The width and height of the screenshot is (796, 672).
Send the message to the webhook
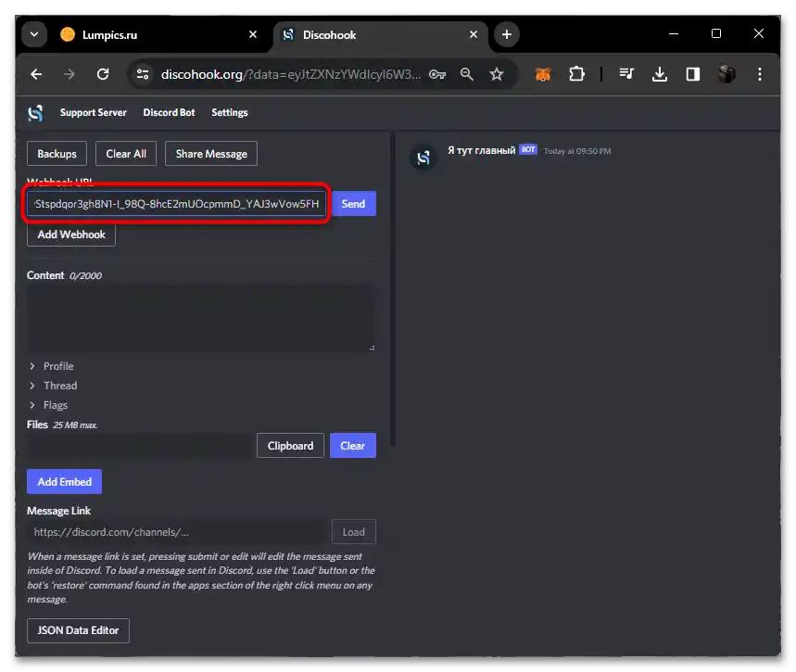click(353, 204)
